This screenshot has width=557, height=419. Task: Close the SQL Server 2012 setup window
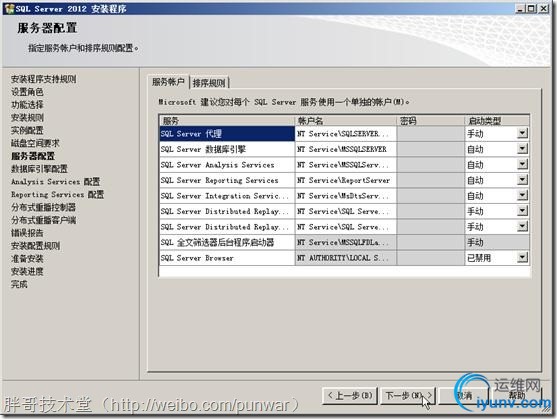544,9
